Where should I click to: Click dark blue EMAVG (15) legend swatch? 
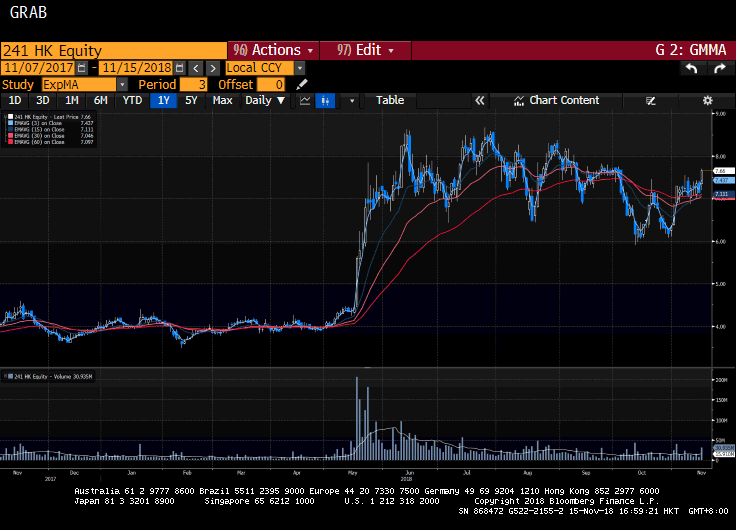coord(10,129)
